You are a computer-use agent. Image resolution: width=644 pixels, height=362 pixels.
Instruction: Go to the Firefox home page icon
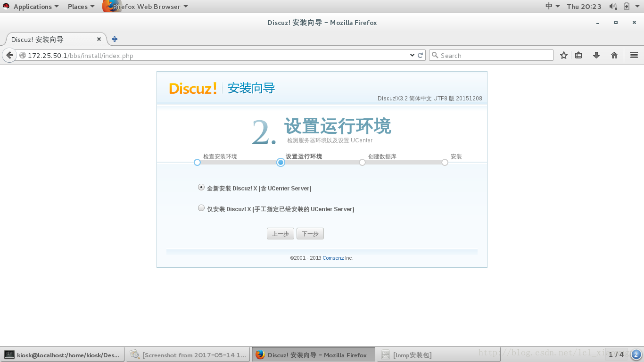pyautogui.click(x=614, y=55)
